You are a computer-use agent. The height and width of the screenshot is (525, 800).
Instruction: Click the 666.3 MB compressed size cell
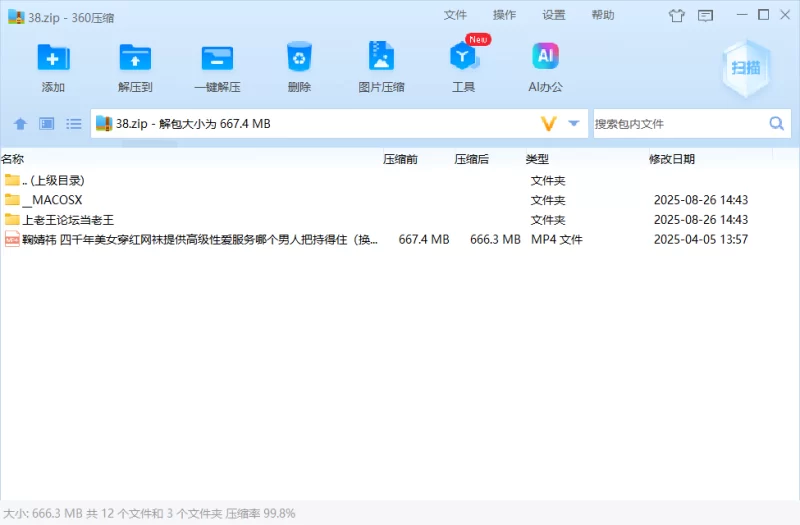pyautogui.click(x=495, y=239)
